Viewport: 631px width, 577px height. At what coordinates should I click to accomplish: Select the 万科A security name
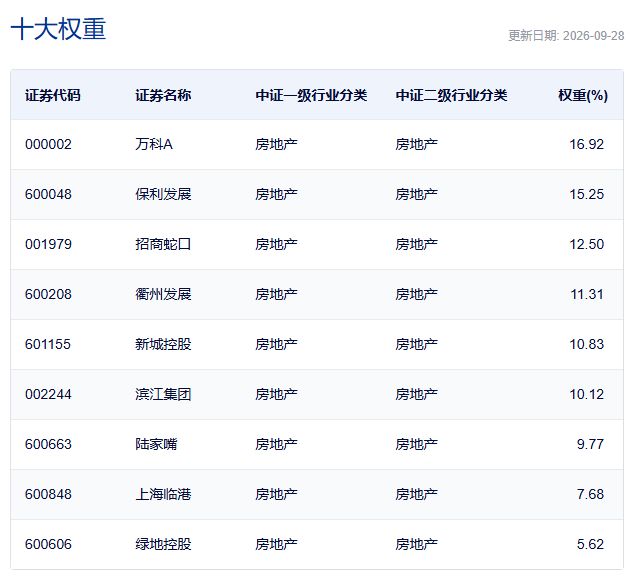[x=154, y=144]
